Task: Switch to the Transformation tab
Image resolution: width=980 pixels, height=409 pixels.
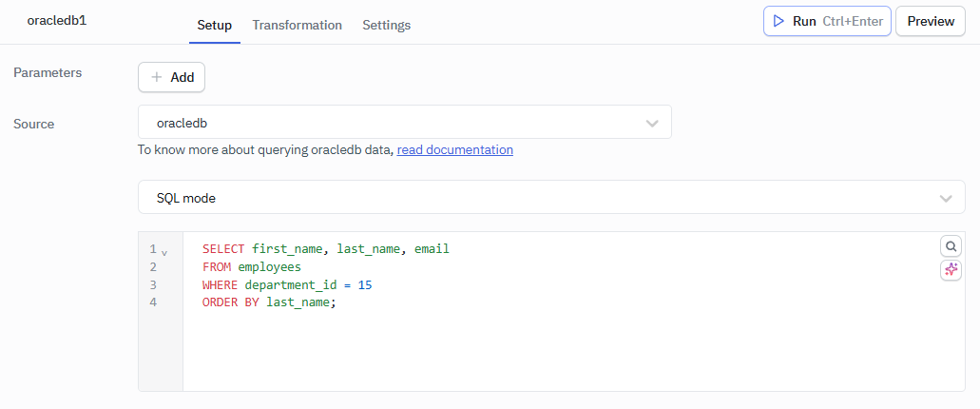Action: point(297,25)
